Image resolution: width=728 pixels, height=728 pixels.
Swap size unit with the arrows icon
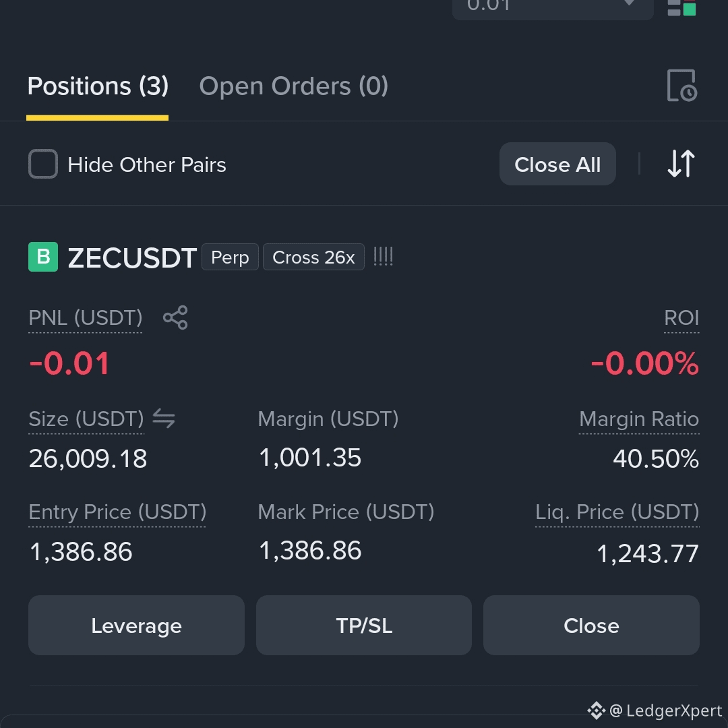(164, 419)
